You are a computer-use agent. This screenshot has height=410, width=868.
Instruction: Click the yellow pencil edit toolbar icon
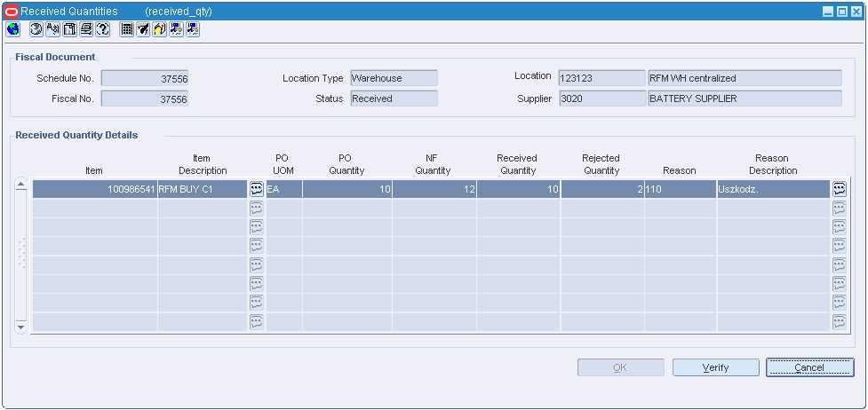click(160, 29)
